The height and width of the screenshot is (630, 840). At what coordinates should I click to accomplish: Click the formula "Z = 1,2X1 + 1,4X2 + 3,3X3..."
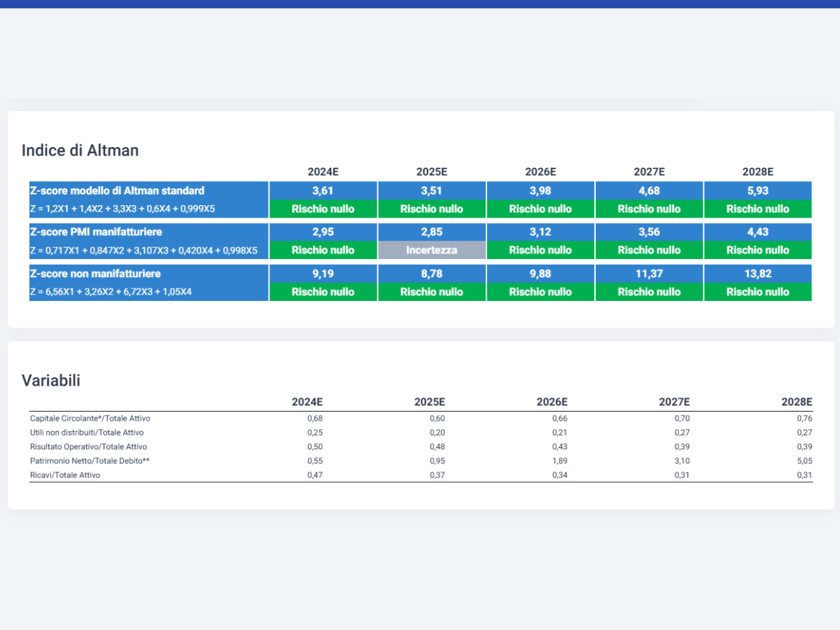click(122, 209)
